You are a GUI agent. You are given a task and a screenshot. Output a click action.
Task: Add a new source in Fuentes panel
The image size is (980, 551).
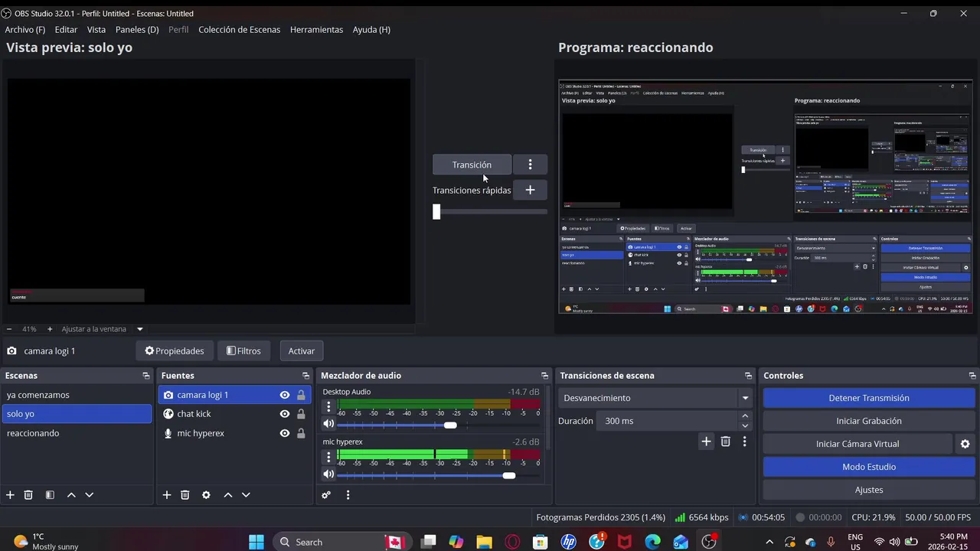point(167,495)
